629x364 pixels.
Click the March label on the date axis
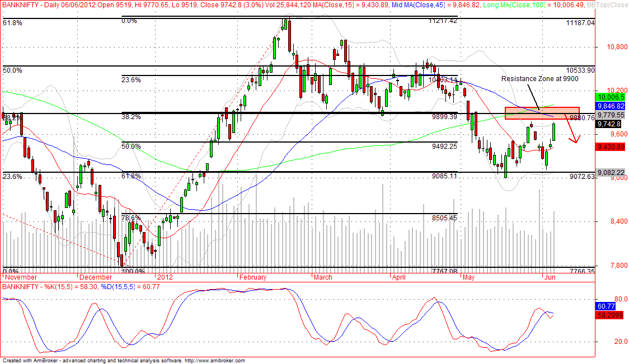323,277
